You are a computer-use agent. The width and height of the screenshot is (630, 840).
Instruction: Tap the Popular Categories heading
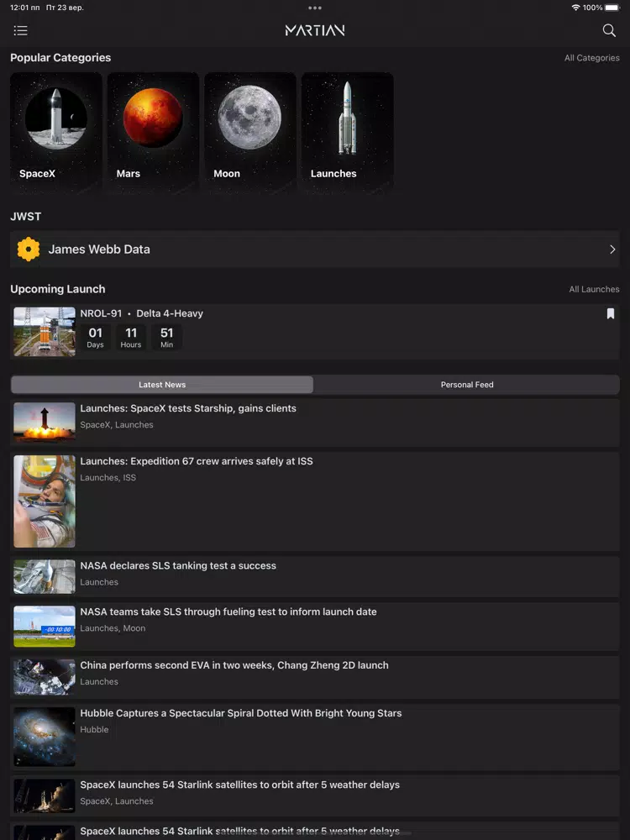(x=60, y=58)
